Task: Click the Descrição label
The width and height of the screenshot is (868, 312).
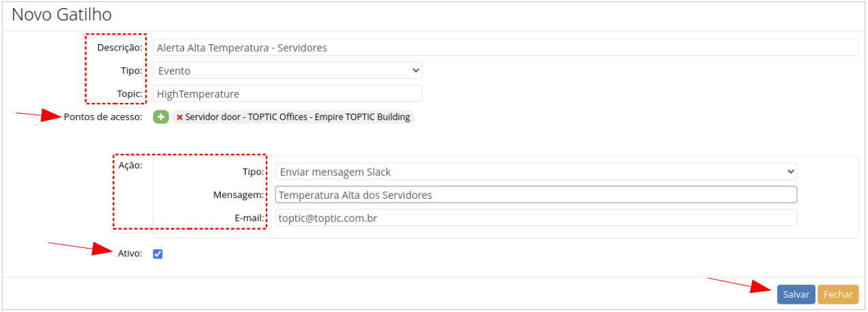Action: 120,48
